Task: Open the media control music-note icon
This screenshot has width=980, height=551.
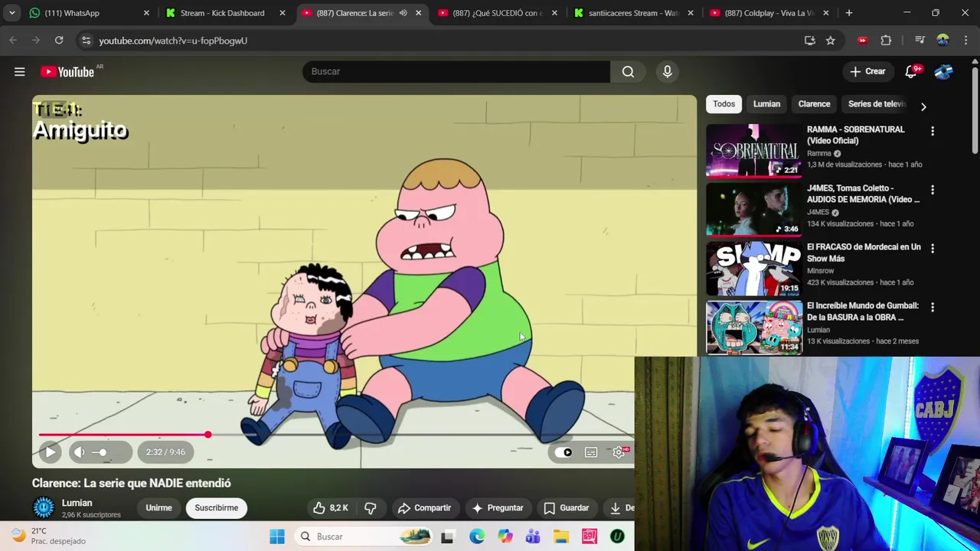Action: point(920,41)
